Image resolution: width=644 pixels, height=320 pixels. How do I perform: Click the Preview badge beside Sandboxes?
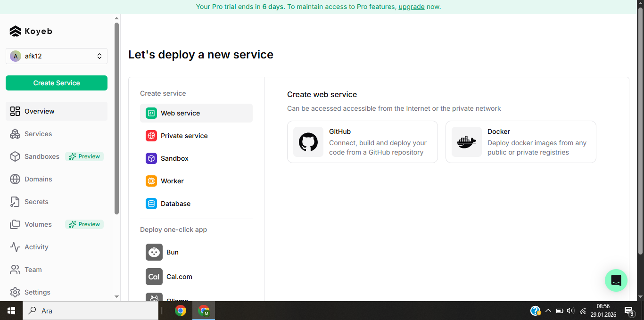pos(84,156)
